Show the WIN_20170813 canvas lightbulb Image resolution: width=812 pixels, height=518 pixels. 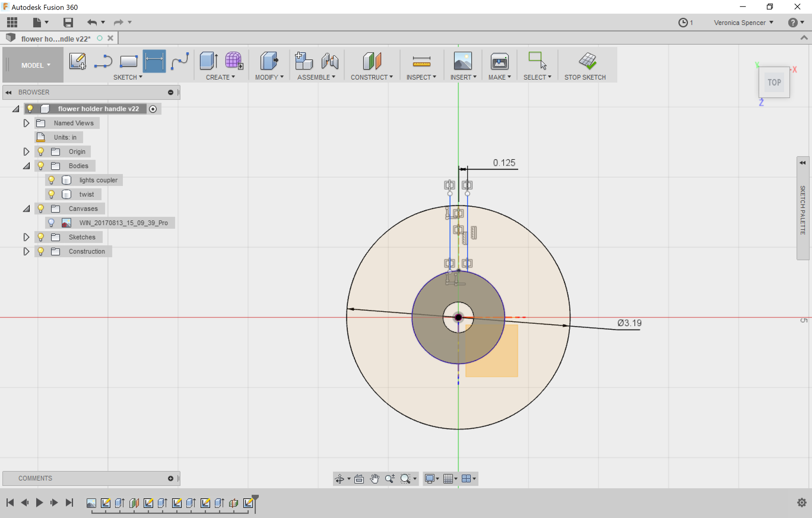pyautogui.click(x=51, y=223)
